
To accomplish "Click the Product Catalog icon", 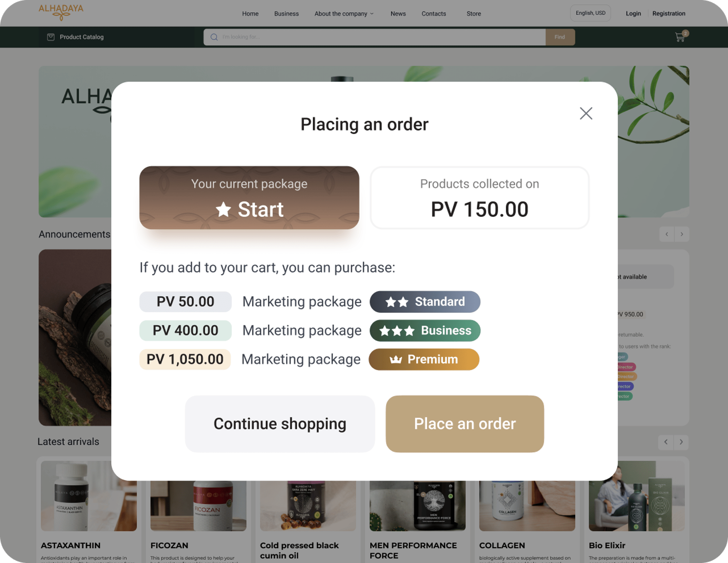I will [x=51, y=37].
